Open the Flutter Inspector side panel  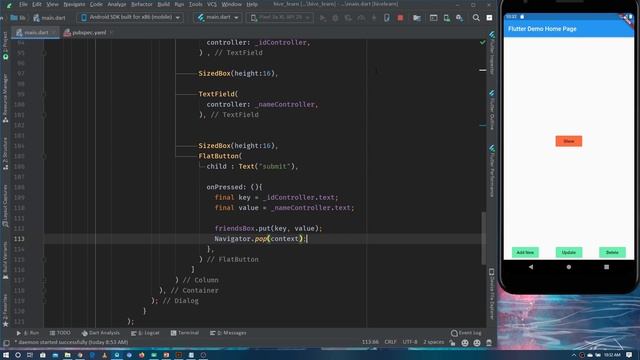492,53
